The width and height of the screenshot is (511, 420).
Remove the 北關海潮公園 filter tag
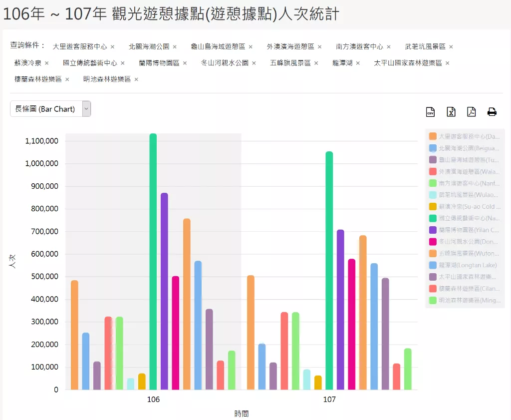pos(175,47)
